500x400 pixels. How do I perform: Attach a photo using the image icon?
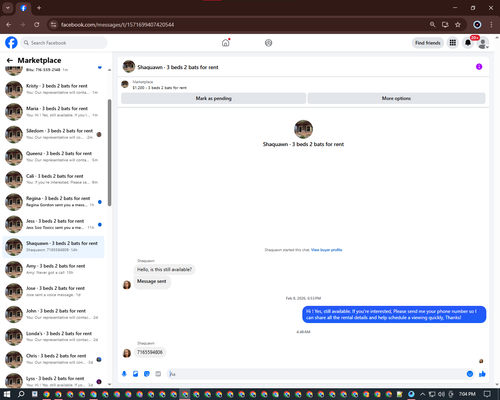click(135, 374)
